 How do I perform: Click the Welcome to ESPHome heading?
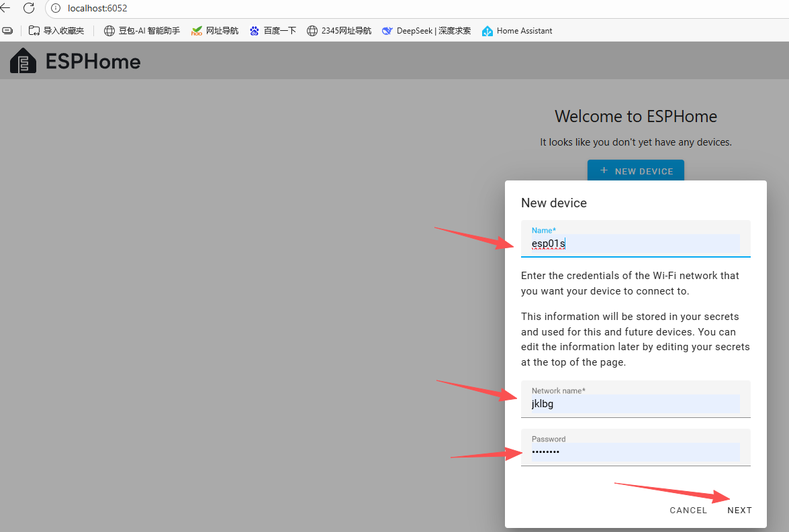[x=635, y=116]
